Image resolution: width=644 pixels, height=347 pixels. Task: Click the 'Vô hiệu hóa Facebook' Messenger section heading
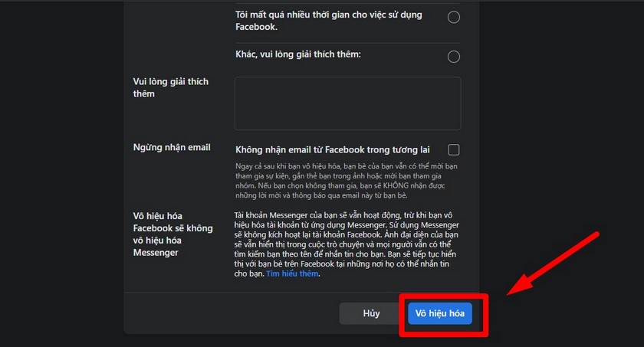[172, 234]
